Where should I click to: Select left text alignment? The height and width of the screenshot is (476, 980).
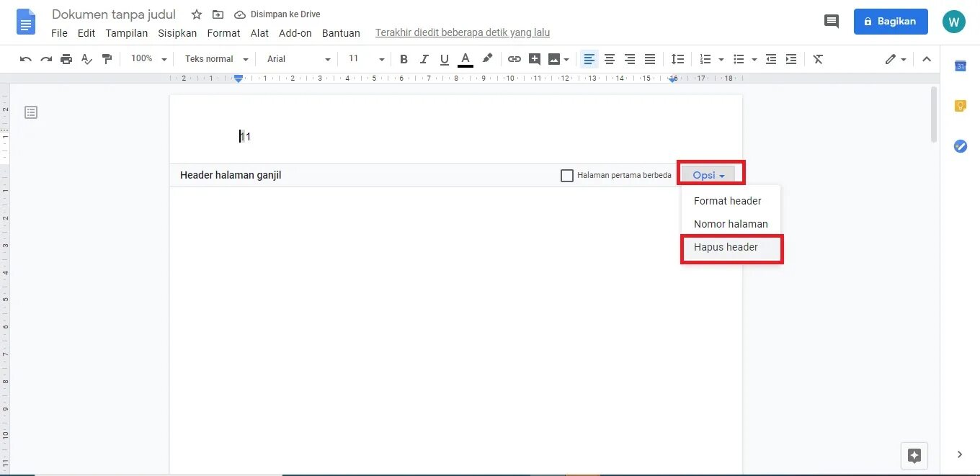click(x=589, y=59)
